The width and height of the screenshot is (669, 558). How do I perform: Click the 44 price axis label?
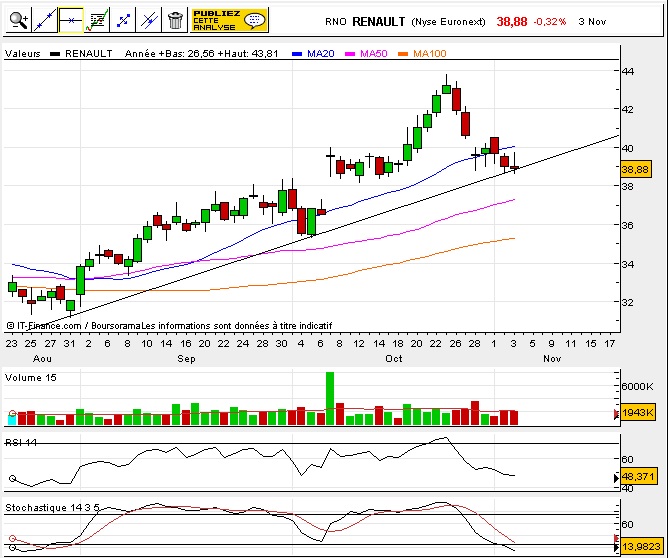point(628,71)
